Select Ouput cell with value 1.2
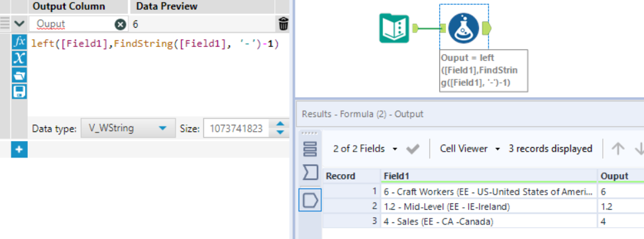This screenshot has width=644, height=239. 621,207
